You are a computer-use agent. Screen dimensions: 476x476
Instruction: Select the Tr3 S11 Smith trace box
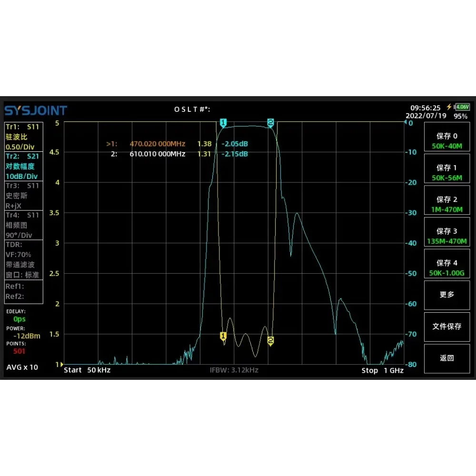point(24,196)
